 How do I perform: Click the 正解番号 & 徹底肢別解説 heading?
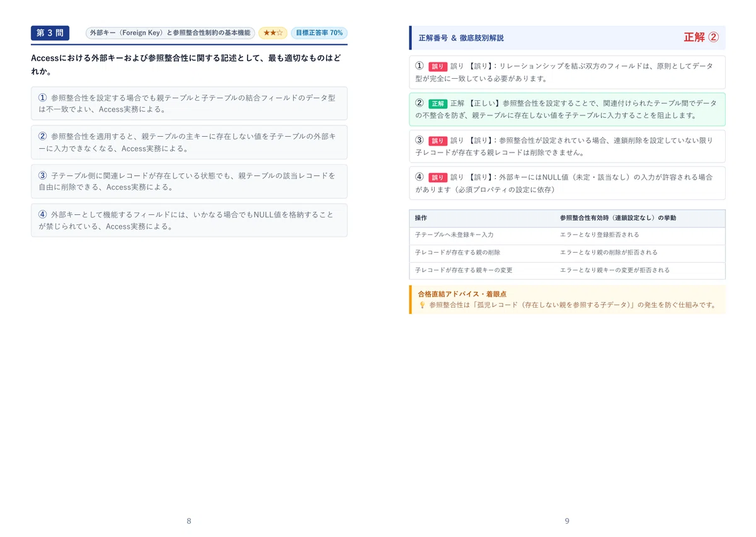pyautogui.click(x=461, y=38)
